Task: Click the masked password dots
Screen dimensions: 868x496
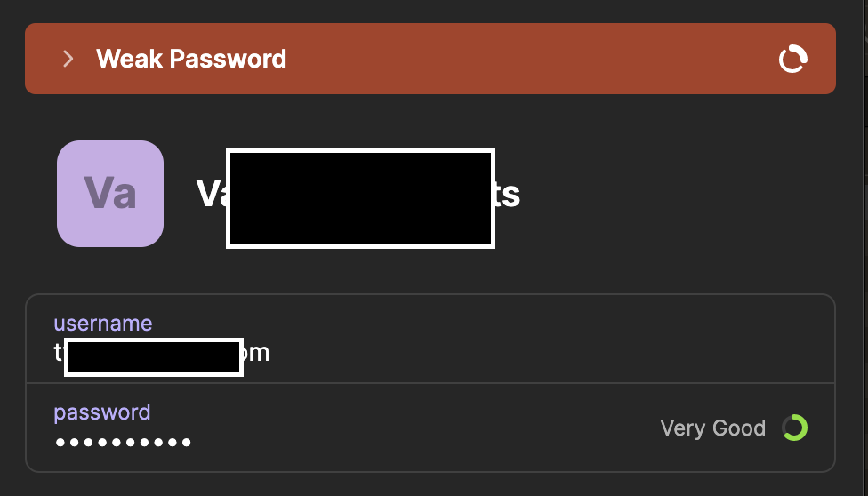Action: (123, 442)
